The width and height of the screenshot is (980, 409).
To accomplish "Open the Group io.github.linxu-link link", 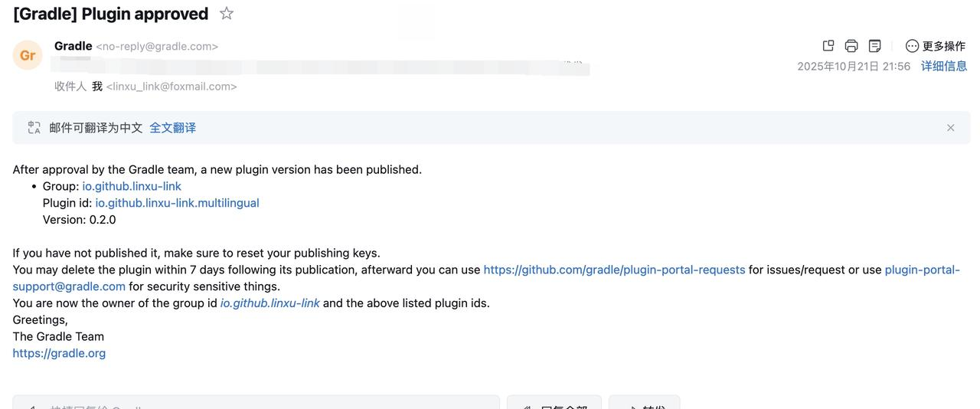I will 132,186.
